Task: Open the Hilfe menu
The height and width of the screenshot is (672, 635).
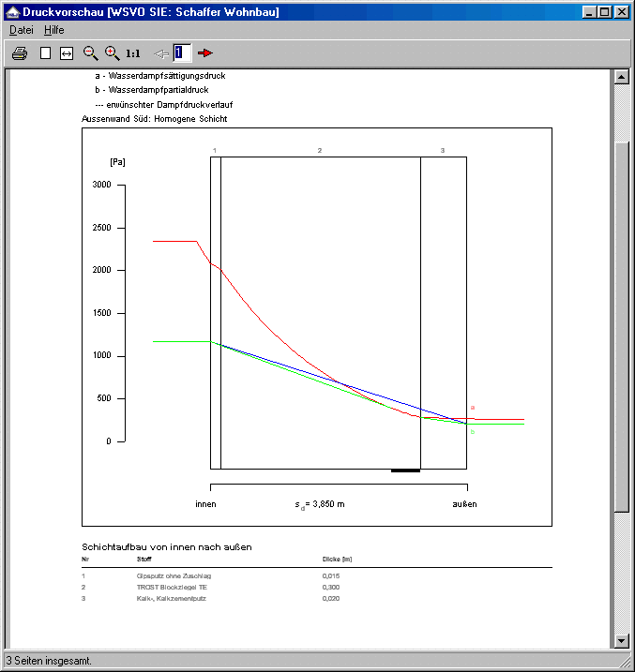Action: 54,30
